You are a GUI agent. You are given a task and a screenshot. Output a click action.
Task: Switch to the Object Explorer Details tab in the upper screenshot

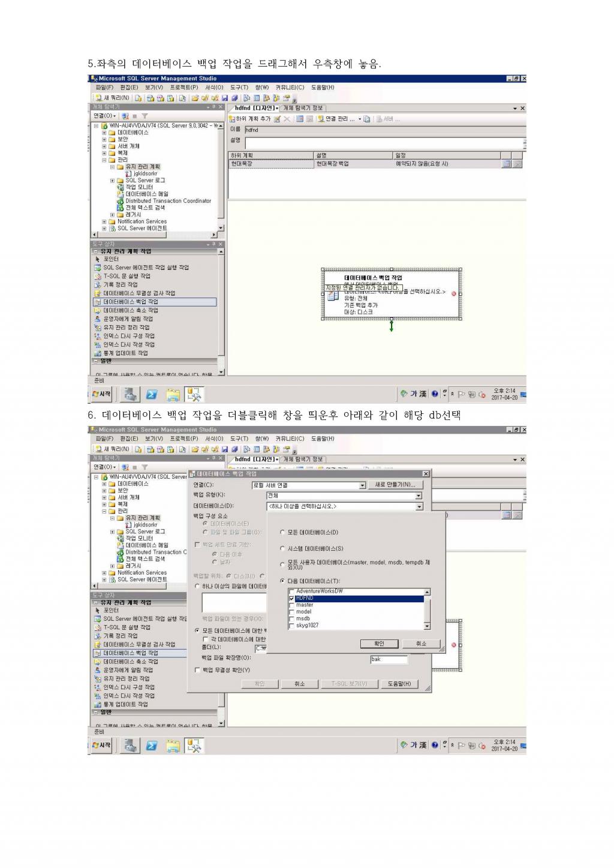pos(302,108)
